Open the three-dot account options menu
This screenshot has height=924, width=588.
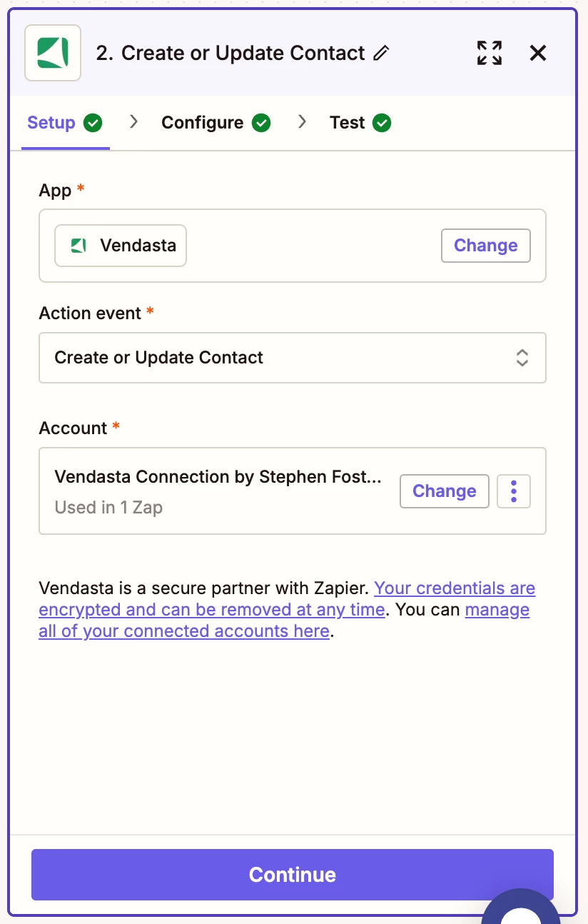[x=514, y=491]
